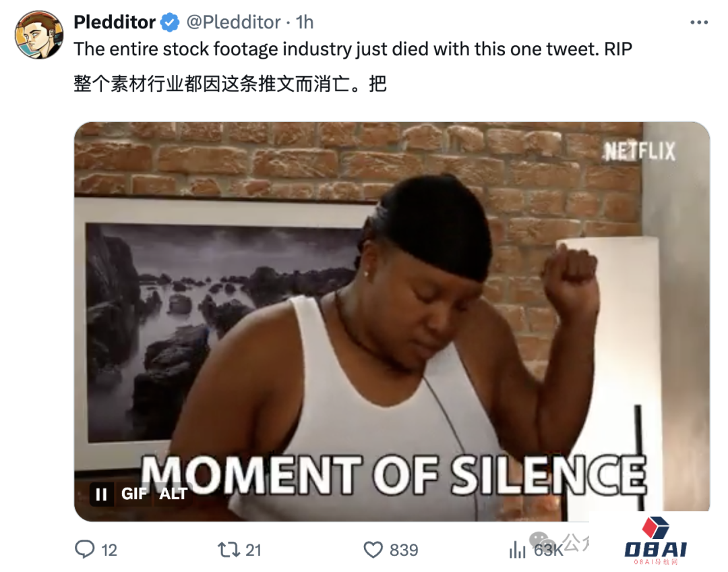Select the Chinese translated tweet text
728x572 pixels.
point(231,84)
